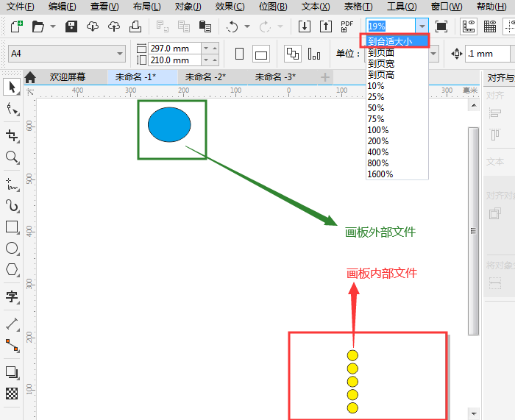Select the Crop tool

click(x=13, y=135)
